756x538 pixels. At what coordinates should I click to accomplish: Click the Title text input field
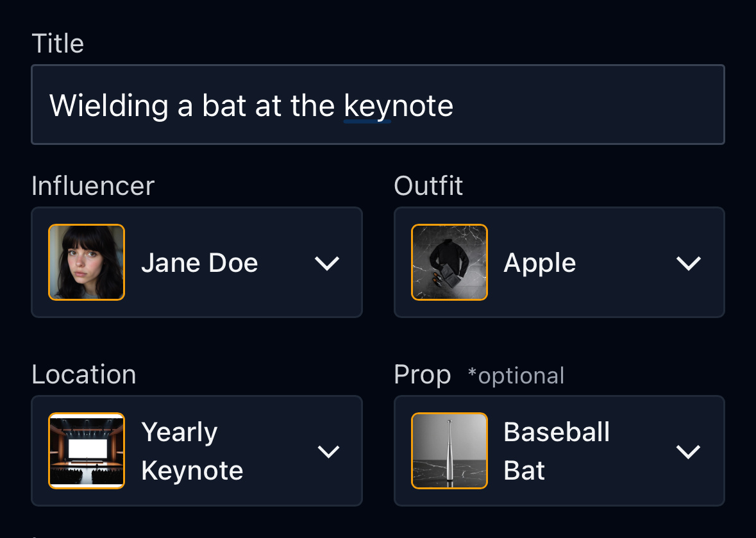pos(378,105)
